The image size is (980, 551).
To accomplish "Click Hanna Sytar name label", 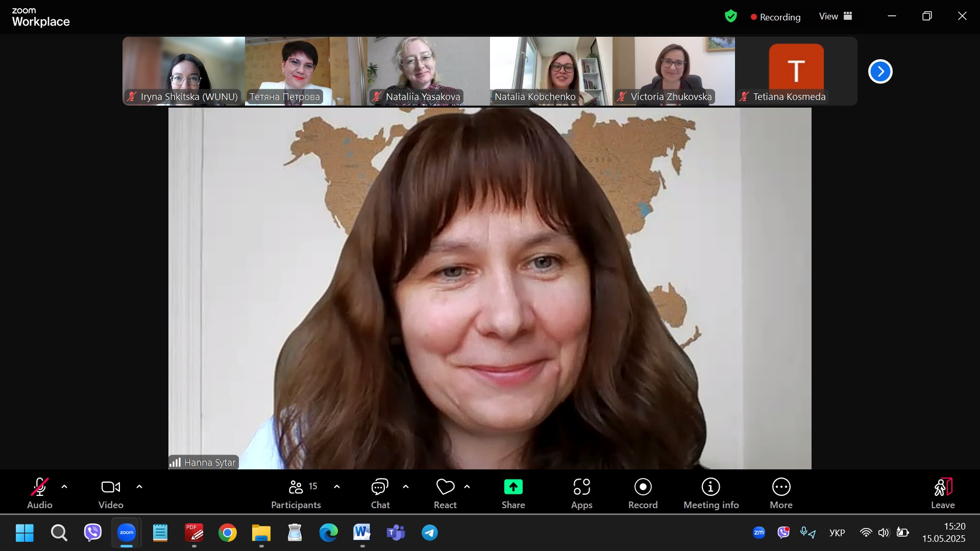I will (210, 463).
